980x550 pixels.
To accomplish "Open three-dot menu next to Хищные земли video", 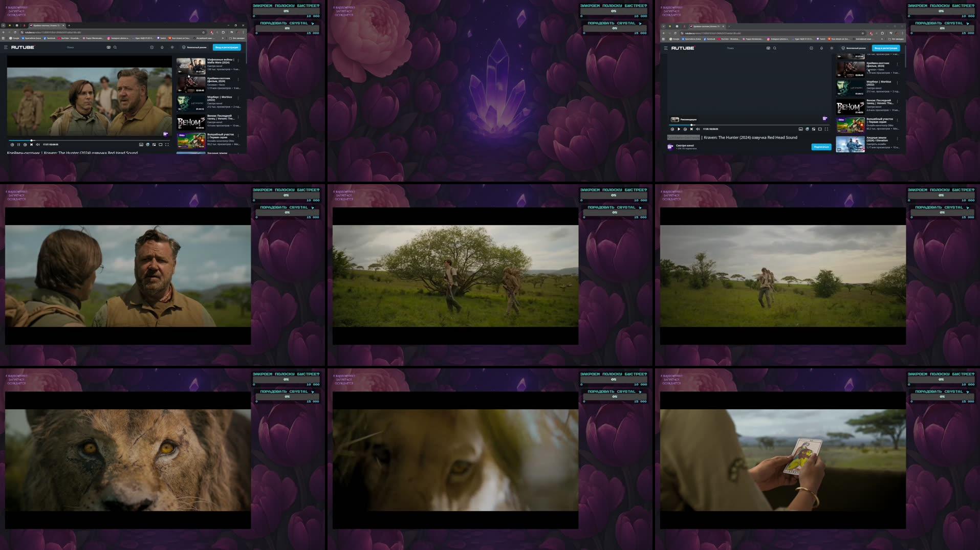I will [x=897, y=139].
